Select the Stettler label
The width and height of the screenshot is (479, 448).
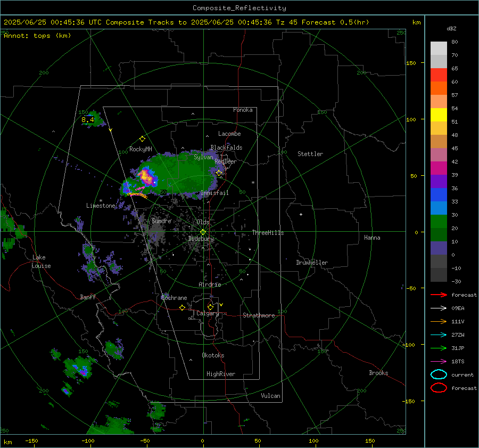click(310, 154)
